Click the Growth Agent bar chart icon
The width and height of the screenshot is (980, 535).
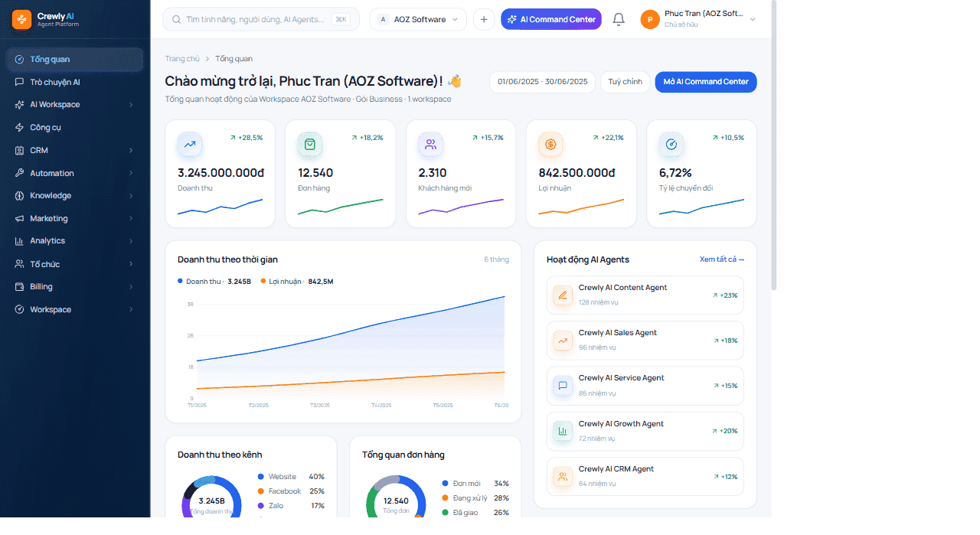[563, 431]
